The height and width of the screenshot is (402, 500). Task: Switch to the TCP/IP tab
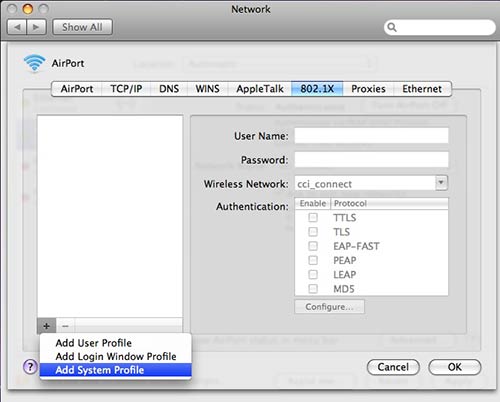pyautogui.click(x=126, y=89)
